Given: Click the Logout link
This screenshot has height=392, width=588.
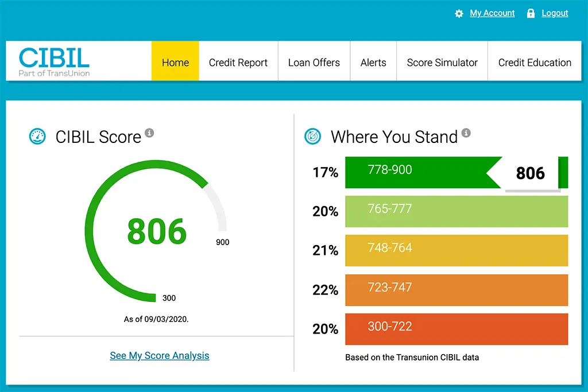Looking at the screenshot, I should click(555, 13).
